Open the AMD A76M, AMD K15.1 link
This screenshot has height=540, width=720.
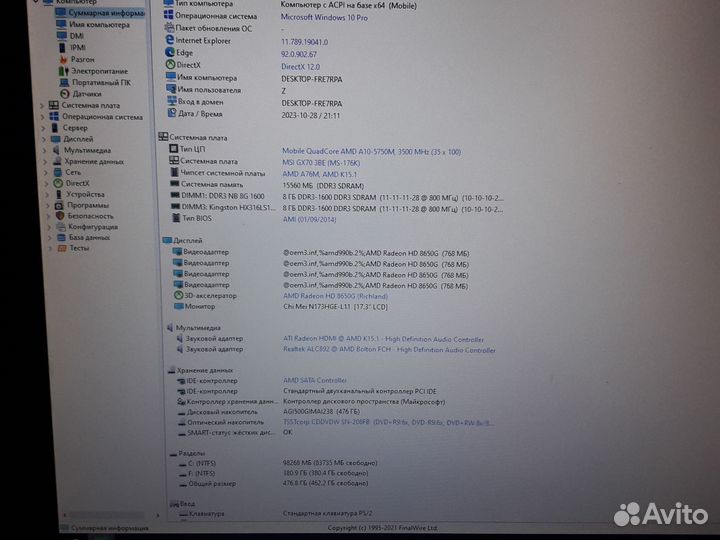pyautogui.click(x=320, y=174)
